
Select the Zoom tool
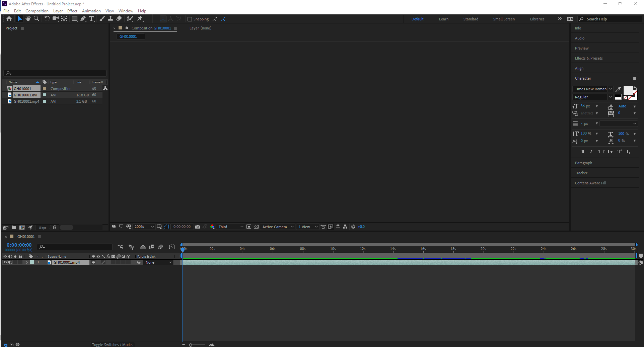click(37, 19)
